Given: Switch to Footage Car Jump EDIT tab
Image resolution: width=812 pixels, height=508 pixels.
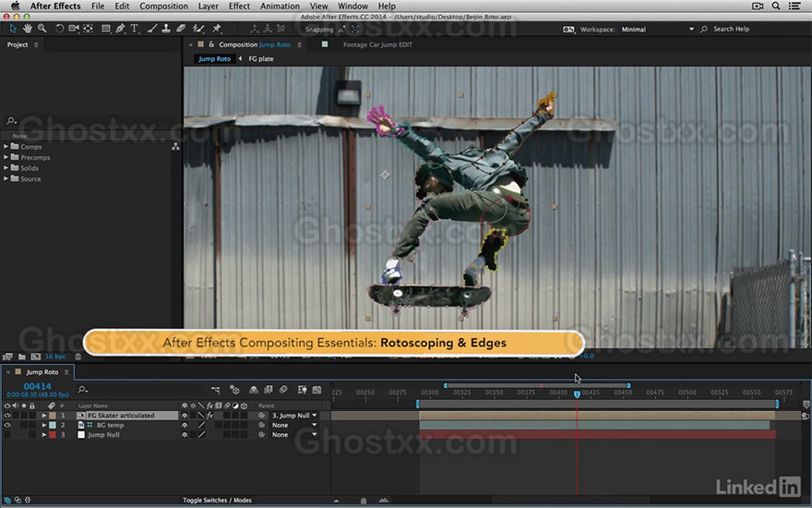Looking at the screenshot, I should (377, 44).
